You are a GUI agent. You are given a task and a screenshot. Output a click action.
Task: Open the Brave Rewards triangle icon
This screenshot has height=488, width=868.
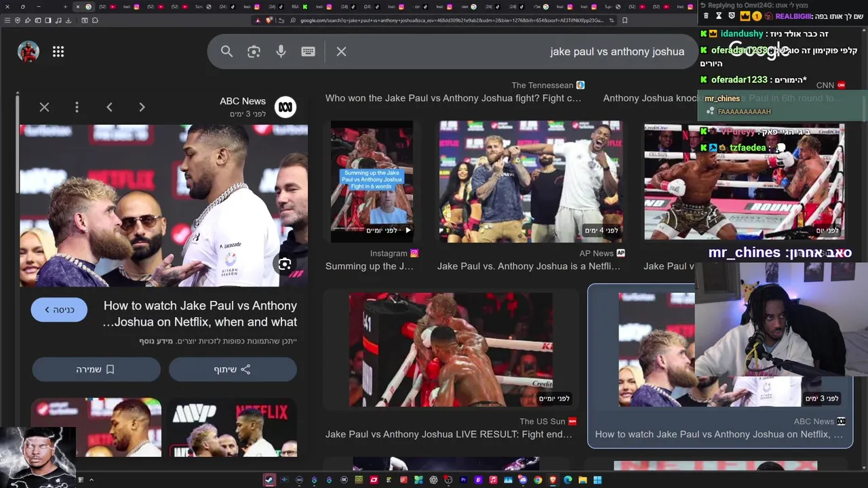tap(258, 20)
